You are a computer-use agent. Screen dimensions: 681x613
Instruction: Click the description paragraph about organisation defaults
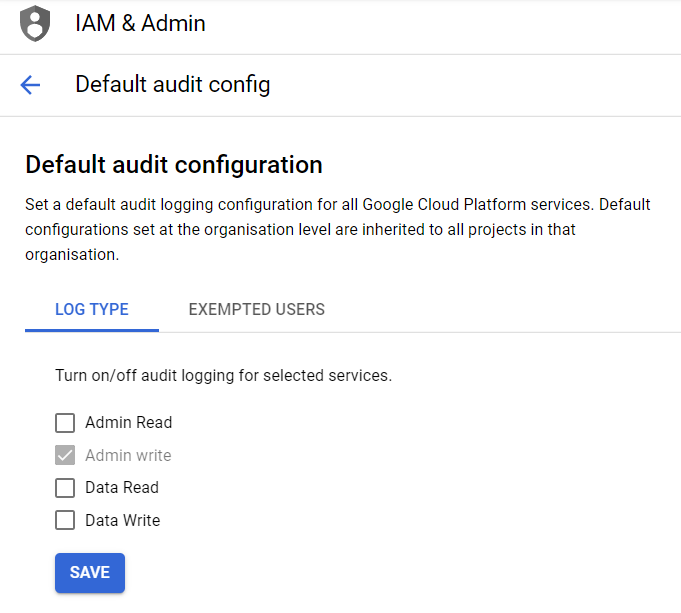click(337, 229)
